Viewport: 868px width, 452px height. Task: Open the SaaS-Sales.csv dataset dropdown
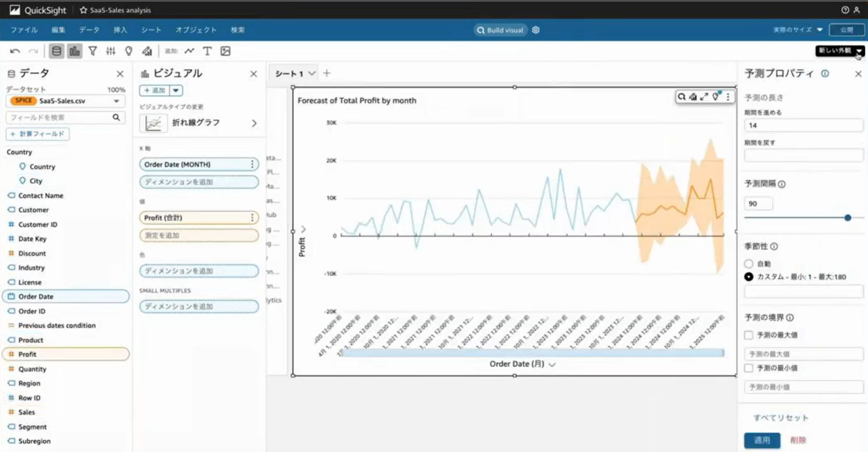coord(65,101)
